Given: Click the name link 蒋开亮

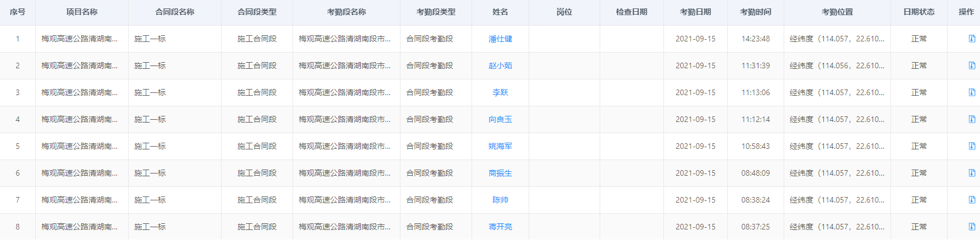Looking at the screenshot, I should [500, 227].
